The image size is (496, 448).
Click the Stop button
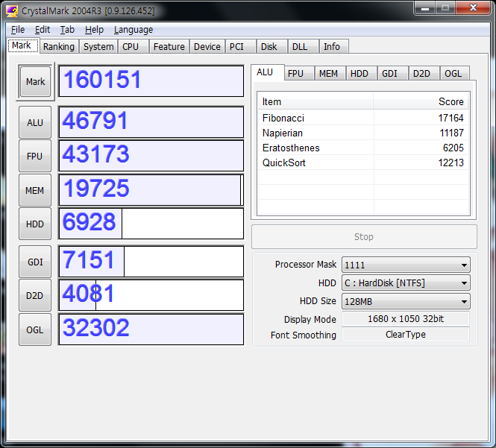click(x=364, y=237)
